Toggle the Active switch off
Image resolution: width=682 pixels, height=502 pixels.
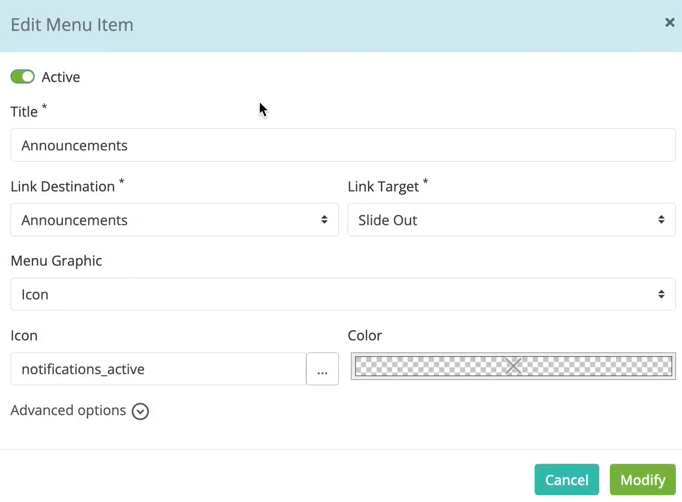click(x=23, y=77)
